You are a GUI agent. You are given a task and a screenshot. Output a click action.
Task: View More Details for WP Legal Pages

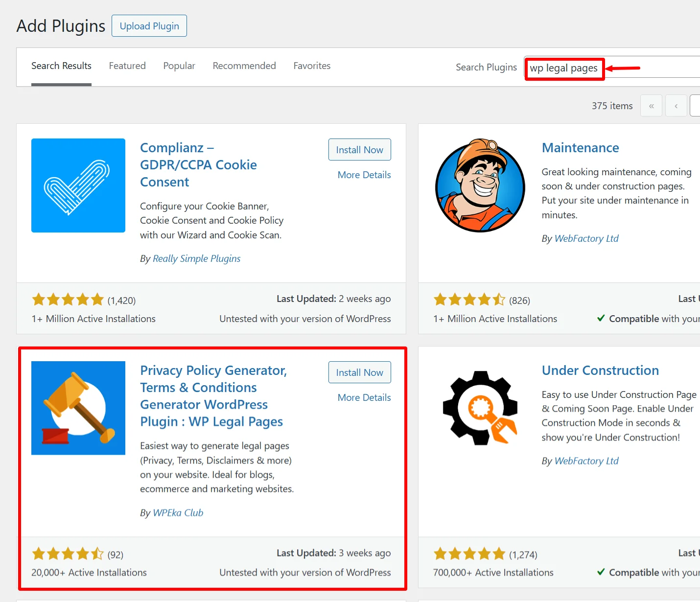click(x=364, y=398)
